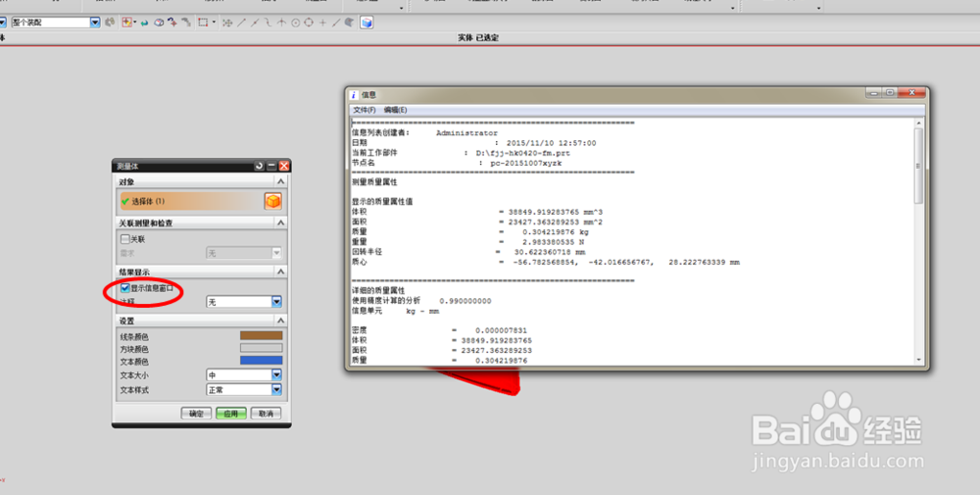The width and height of the screenshot is (980, 495).
Task: Click the 38849.919283765 mm^3 volume value
Action: click(x=555, y=212)
